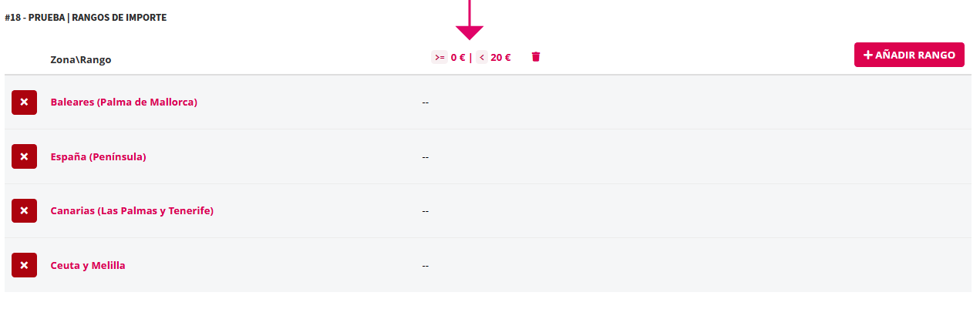Delete the 0 € to 20 € range
The width and height of the screenshot is (980, 309).
click(x=536, y=57)
